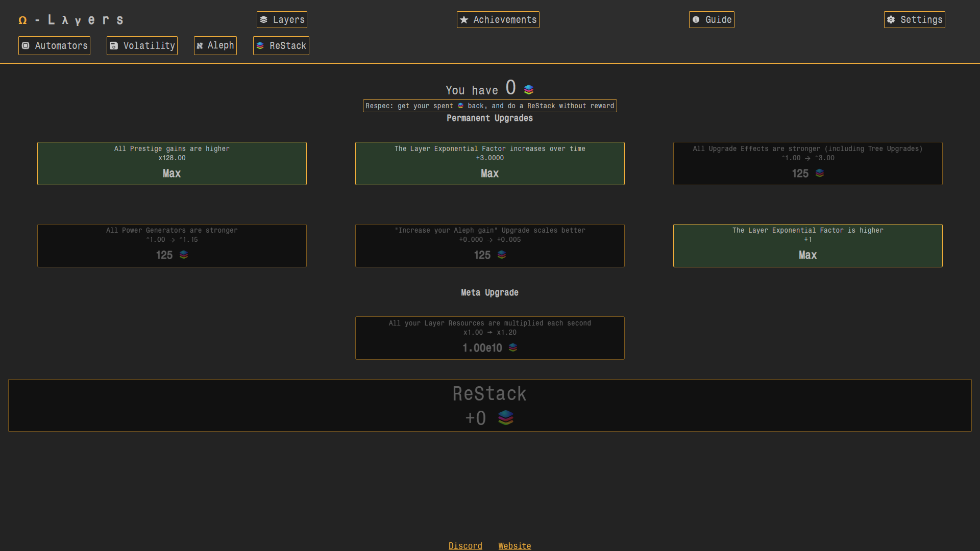Click the ReStack currency icon beside You have
Image resolution: width=980 pixels, height=551 pixels.
[x=529, y=90]
